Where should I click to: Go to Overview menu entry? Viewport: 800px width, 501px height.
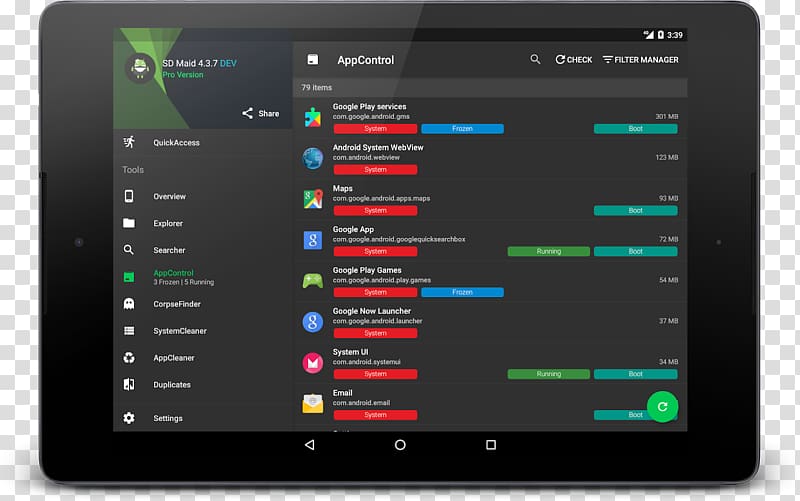[x=169, y=196]
